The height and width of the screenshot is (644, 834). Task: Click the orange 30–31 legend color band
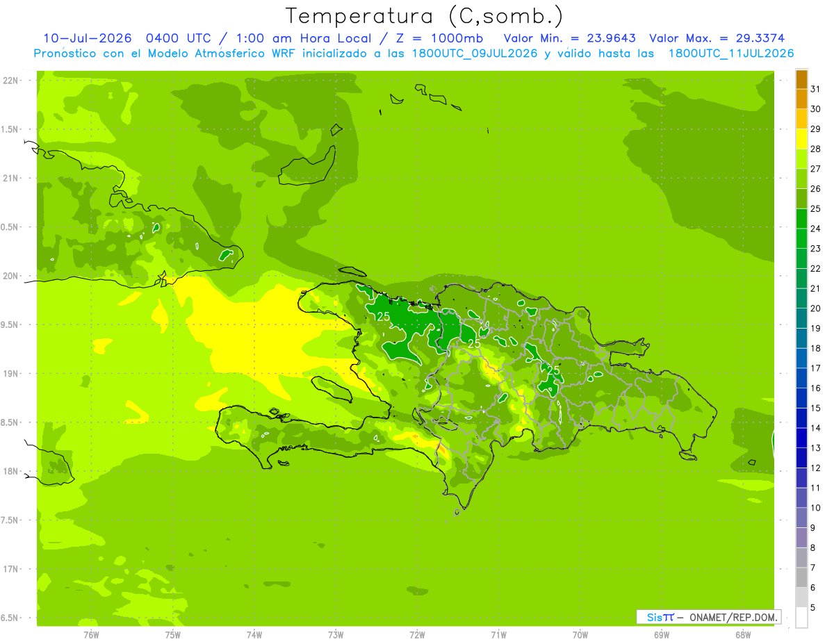point(801,99)
